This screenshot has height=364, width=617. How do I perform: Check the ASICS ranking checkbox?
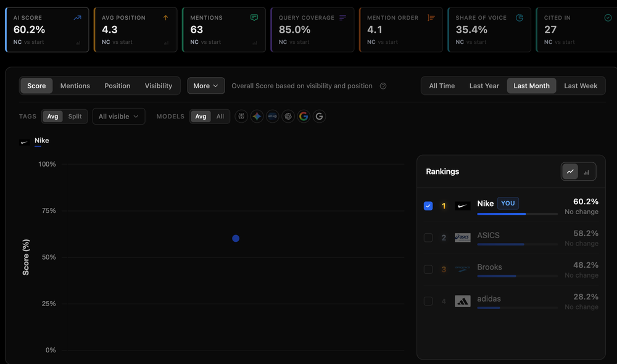(x=428, y=238)
